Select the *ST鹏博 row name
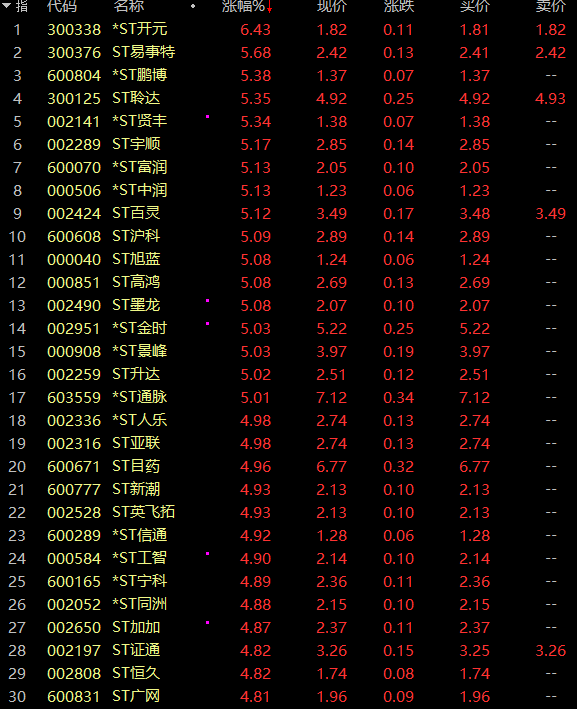Screen dimensions: 577x709 tap(140, 75)
